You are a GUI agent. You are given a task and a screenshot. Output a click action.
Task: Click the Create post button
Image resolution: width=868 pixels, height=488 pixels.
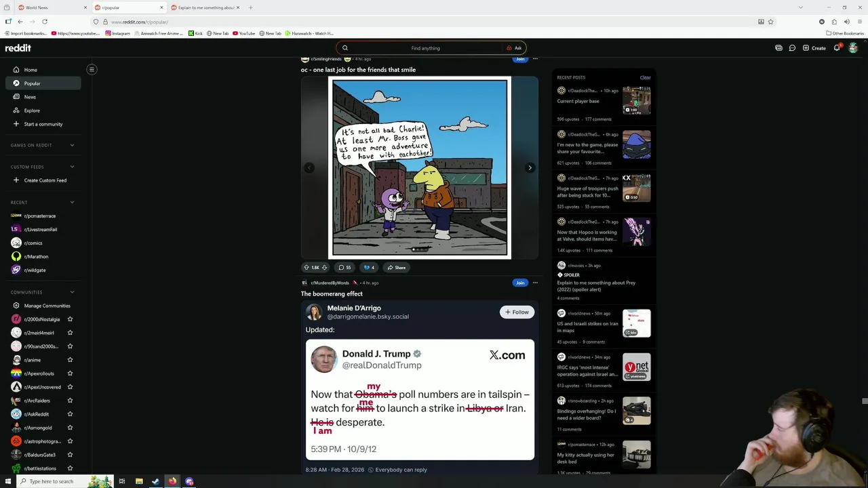[814, 48]
